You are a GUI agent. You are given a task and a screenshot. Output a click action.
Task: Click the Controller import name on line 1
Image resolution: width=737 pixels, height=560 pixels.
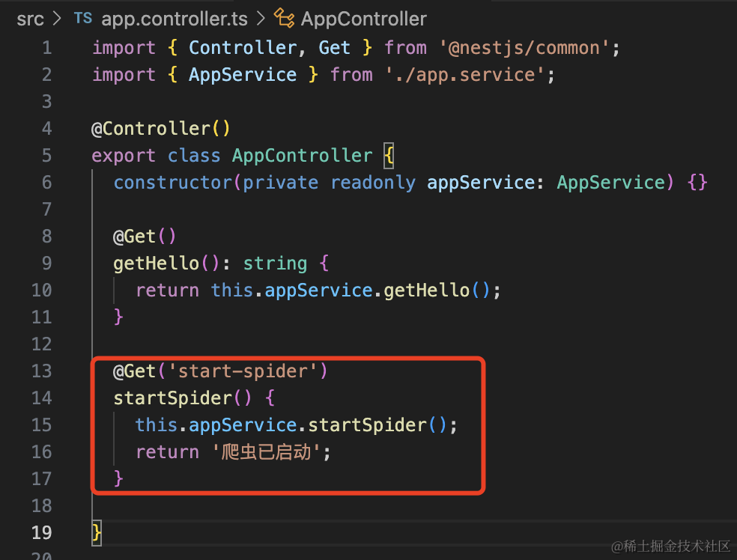243,48
